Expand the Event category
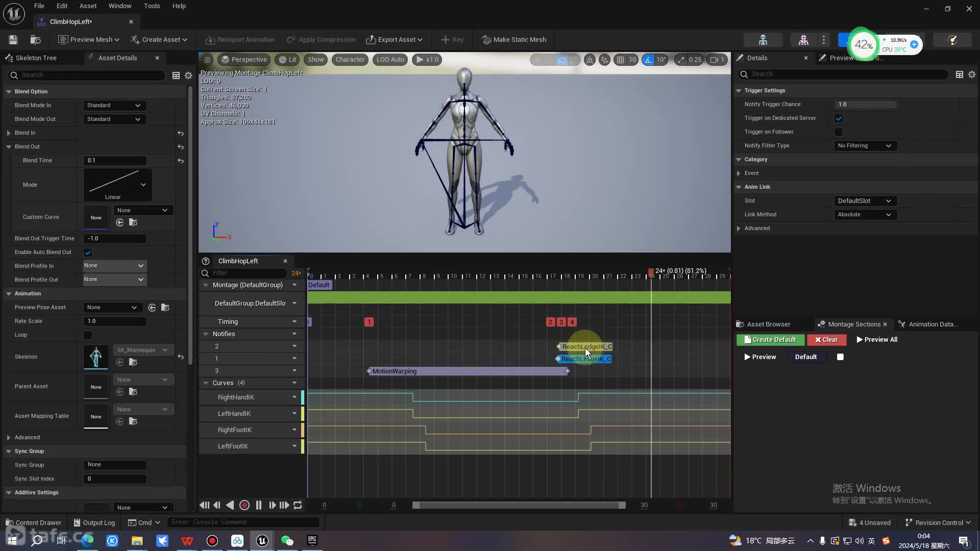This screenshot has height=551, width=980. pos(739,173)
